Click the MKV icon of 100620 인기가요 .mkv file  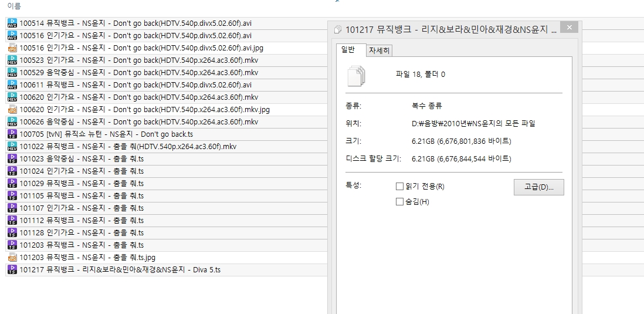[12, 97]
